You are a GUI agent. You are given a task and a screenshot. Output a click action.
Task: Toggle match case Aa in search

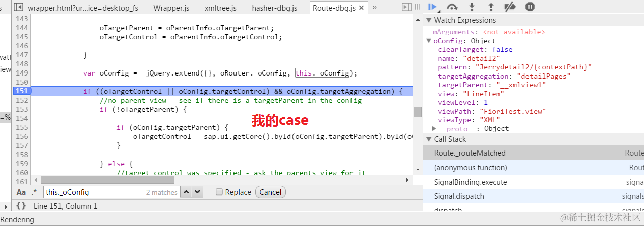21,192
